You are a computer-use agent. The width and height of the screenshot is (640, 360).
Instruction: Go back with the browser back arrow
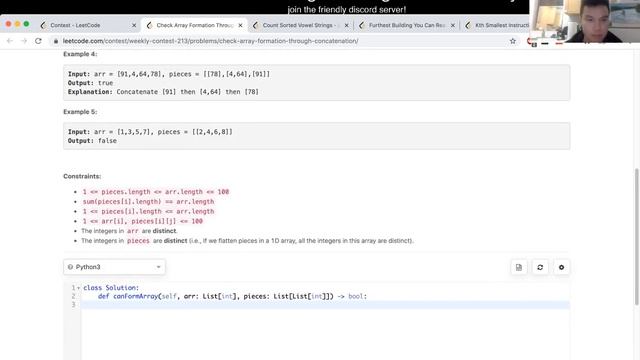pyautogui.click(x=10, y=41)
